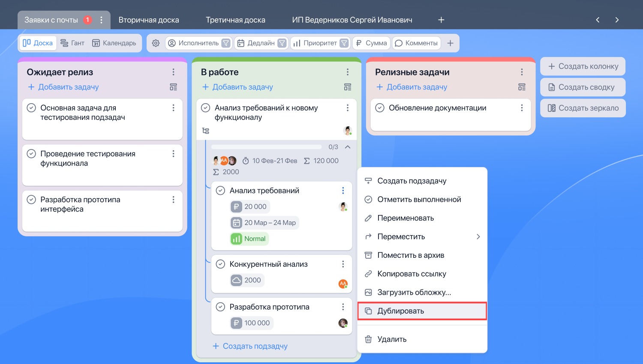Add a new field with the toolbar plus
The width and height of the screenshot is (643, 364).
[x=450, y=43]
